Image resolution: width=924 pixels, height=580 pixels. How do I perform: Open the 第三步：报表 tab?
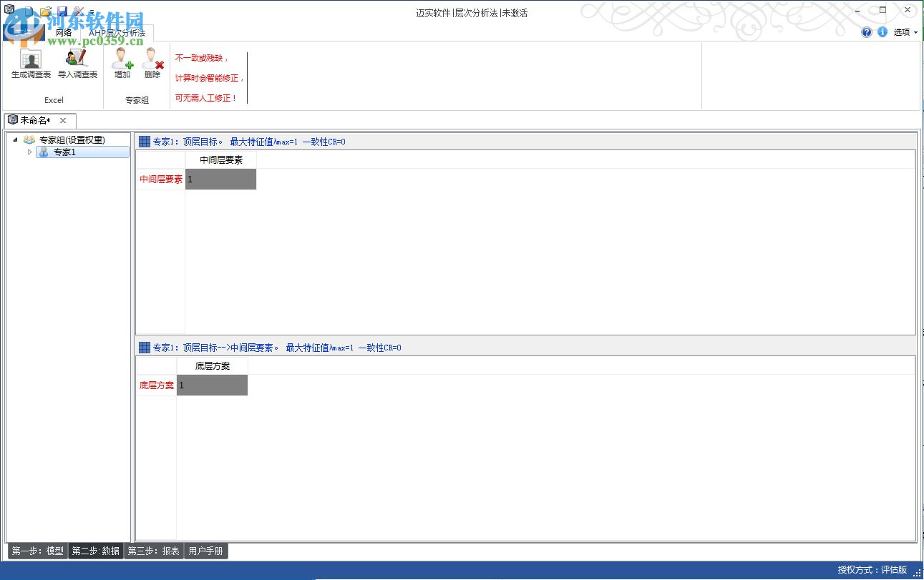[154, 551]
